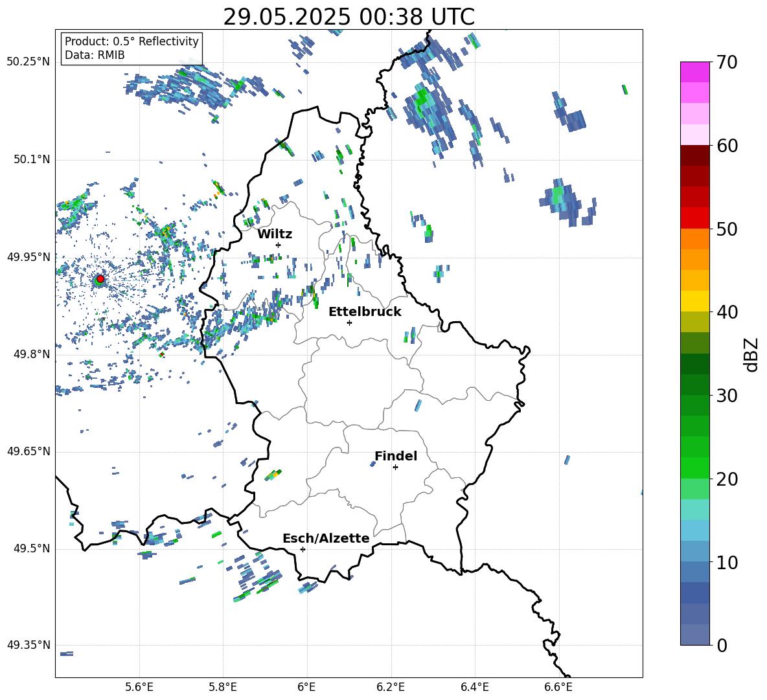
Task: Select the Ettelbruck city label
Action: (365, 312)
